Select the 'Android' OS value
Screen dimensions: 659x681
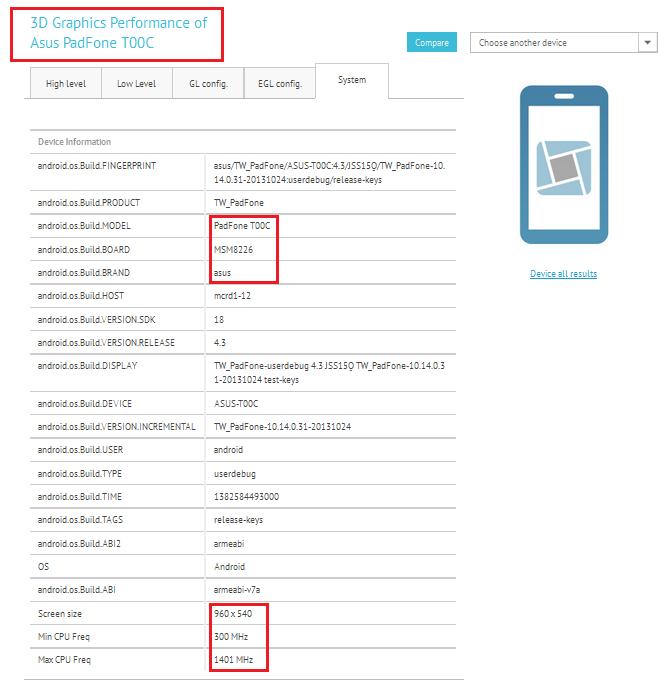tap(229, 566)
